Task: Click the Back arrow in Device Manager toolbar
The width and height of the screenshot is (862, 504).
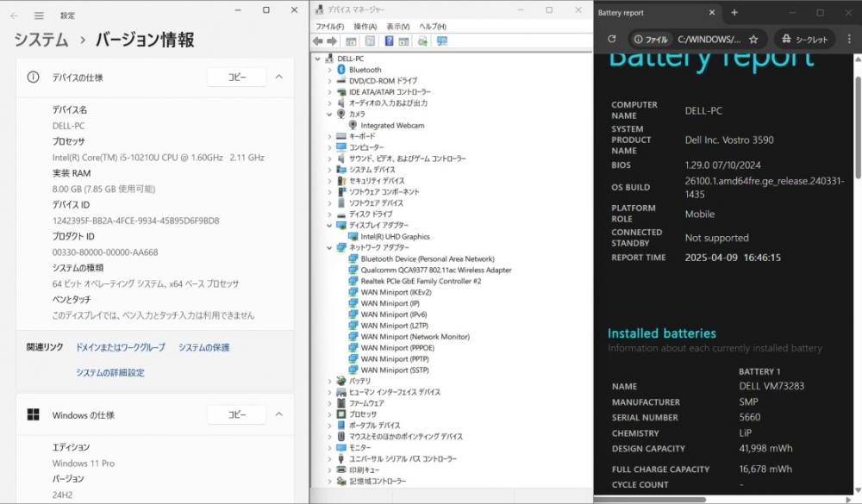Action: (x=318, y=41)
